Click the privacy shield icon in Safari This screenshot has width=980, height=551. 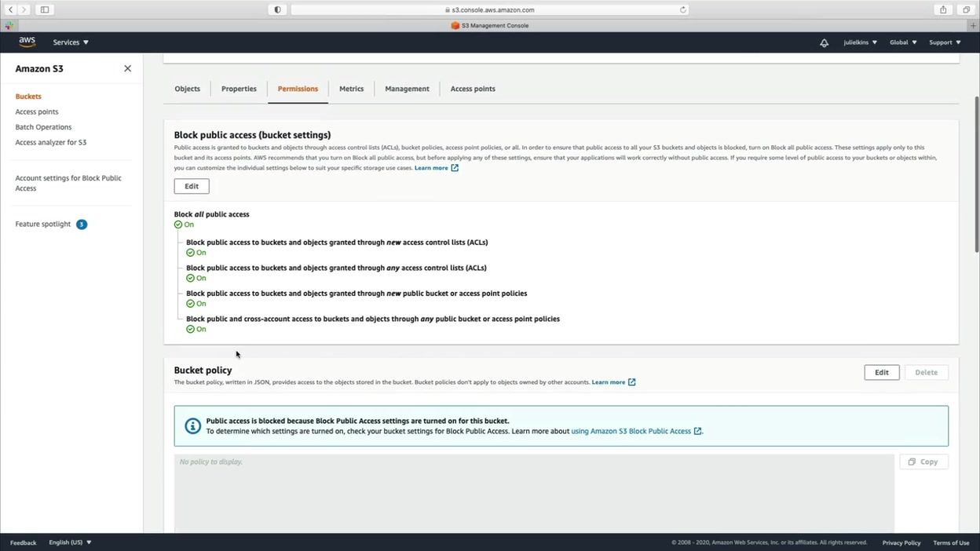277,9
